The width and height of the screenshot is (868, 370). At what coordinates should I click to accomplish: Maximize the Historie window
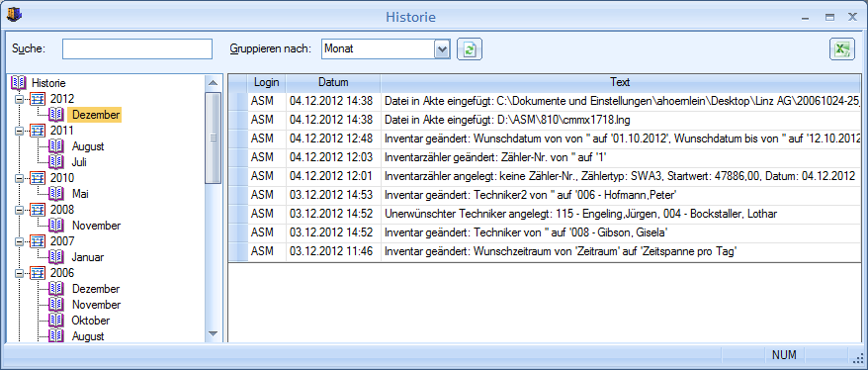(x=829, y=17)
